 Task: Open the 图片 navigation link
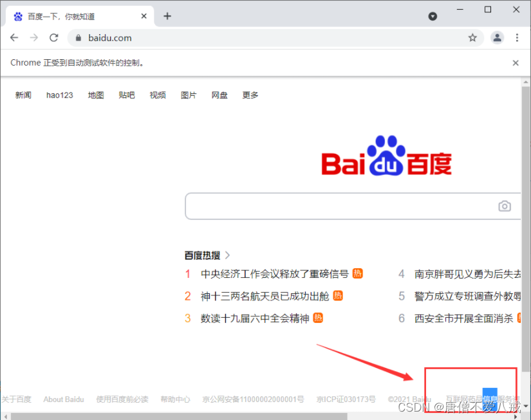click(189, 95)
